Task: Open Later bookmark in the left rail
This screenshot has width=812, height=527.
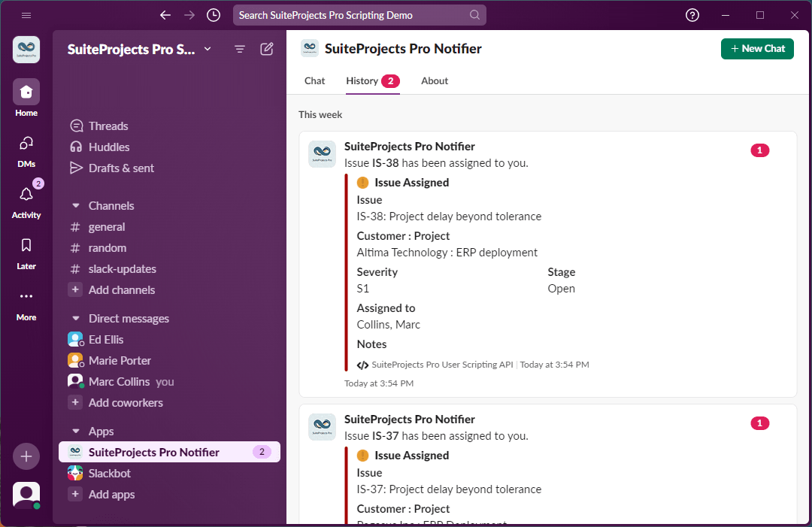Action: 26,253
